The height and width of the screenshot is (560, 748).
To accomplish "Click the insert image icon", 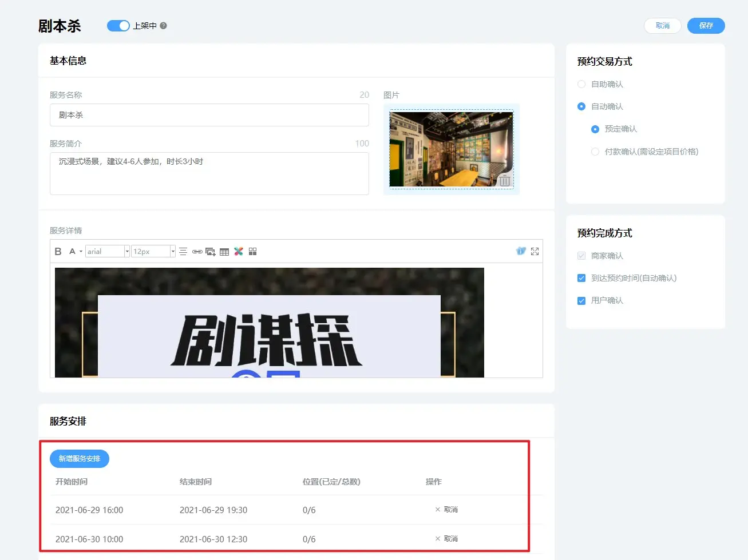I will (x=211, y=252).
